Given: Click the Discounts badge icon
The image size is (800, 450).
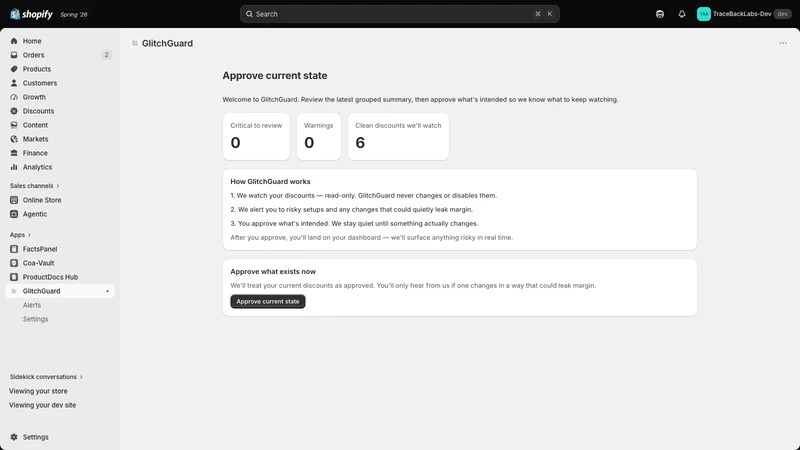Looking at the screenshot, I should pos(14,111).
